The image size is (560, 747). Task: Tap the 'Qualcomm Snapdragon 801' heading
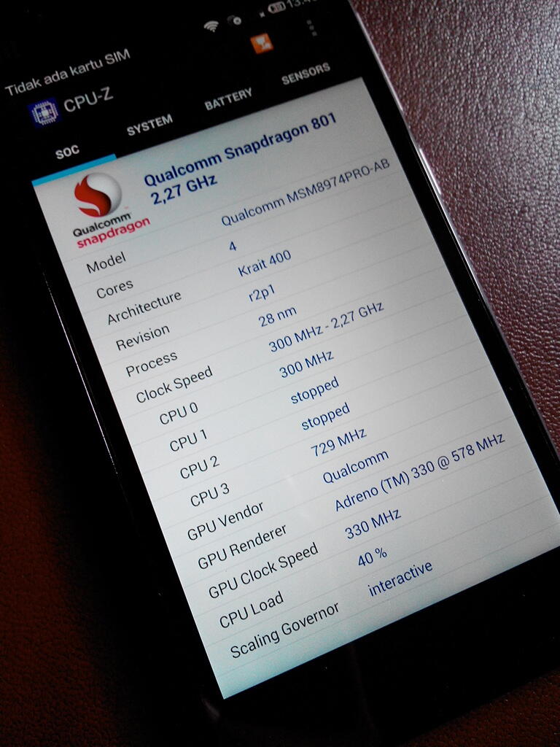click(x=241, y=150)
